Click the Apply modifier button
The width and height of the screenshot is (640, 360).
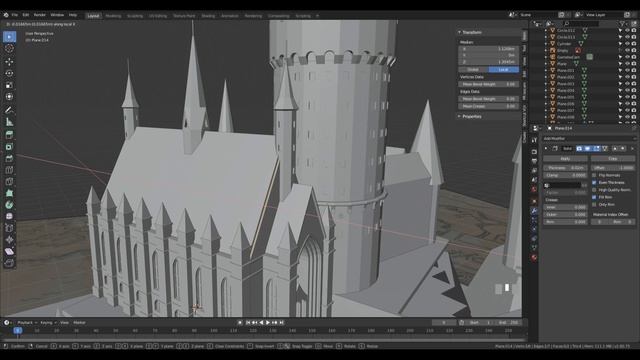point(565,158)
